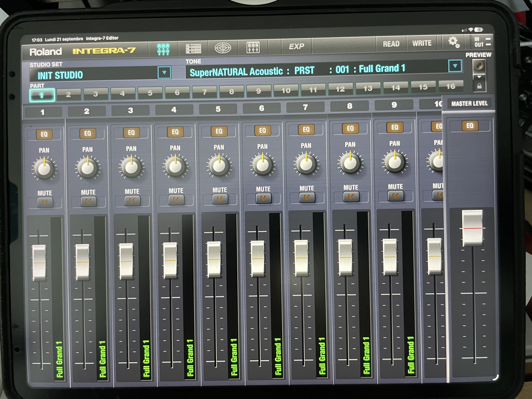The width and height of the screenshot is (532, 399).
Task: Open EQ for channel 4
Action: point(175,132)
